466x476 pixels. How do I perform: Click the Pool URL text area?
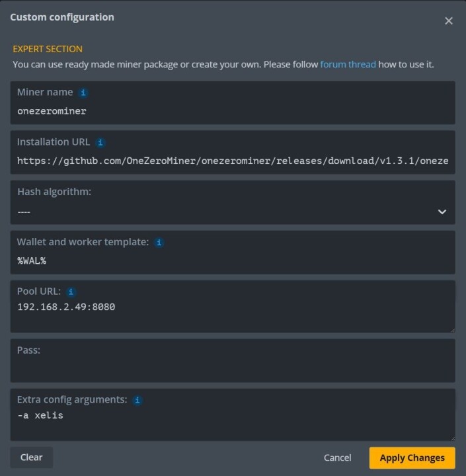tap(233, 307)
